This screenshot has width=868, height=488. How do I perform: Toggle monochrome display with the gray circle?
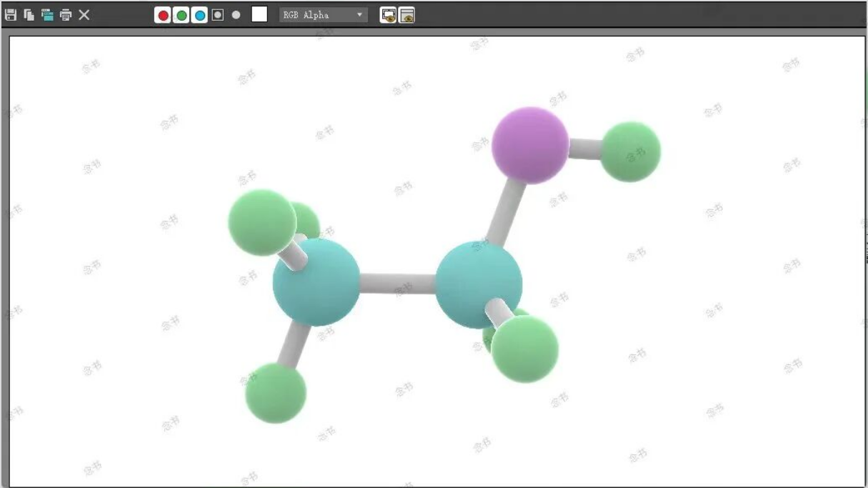tap(236, 15)
